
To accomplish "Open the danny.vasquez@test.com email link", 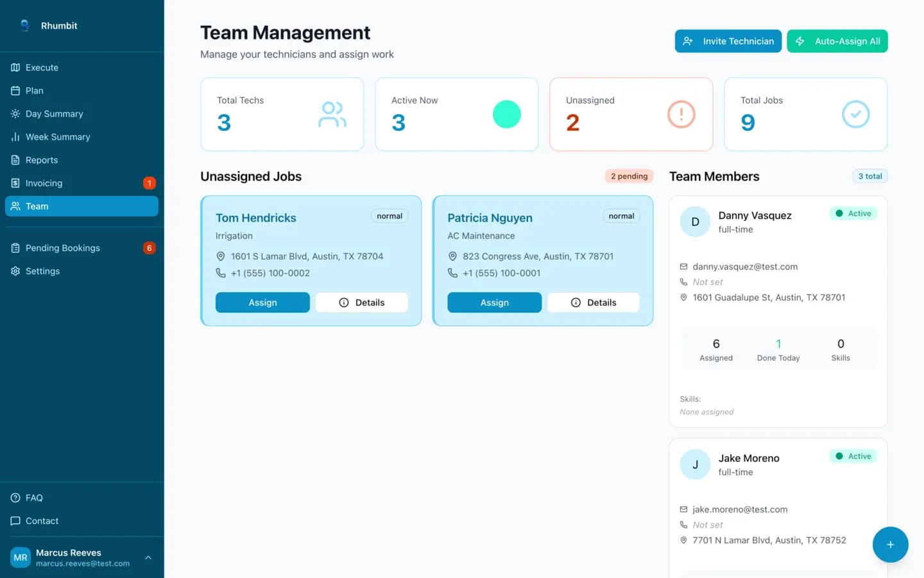I will click(745, 267).
